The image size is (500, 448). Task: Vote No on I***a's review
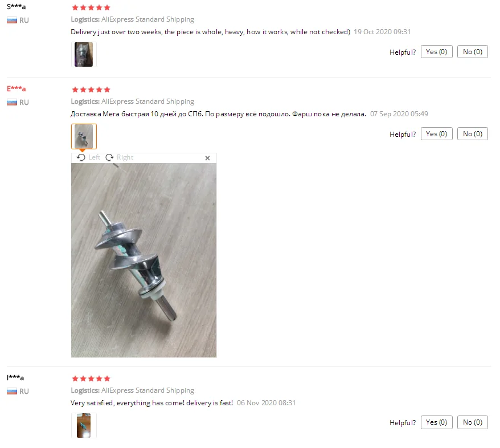coord(473,423)
